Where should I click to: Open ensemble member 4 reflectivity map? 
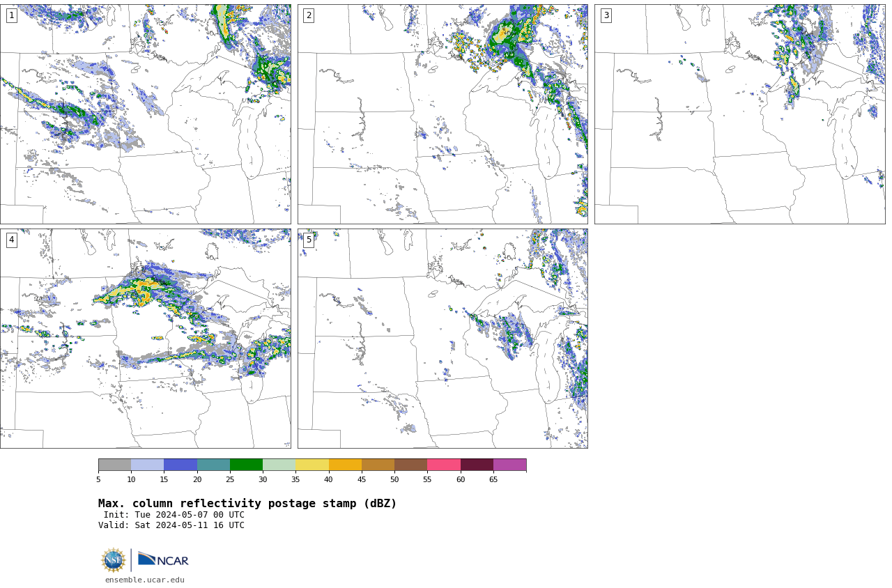click(146, 339)
